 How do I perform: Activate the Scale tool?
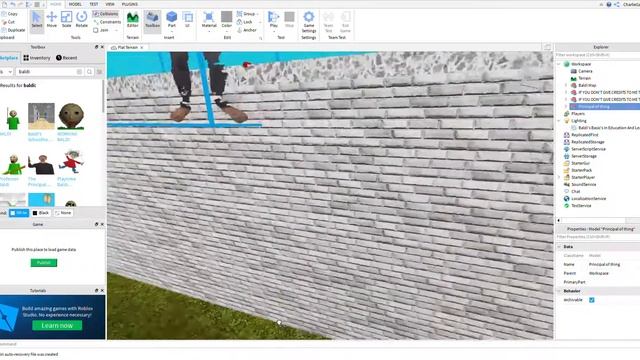(67, 20)
